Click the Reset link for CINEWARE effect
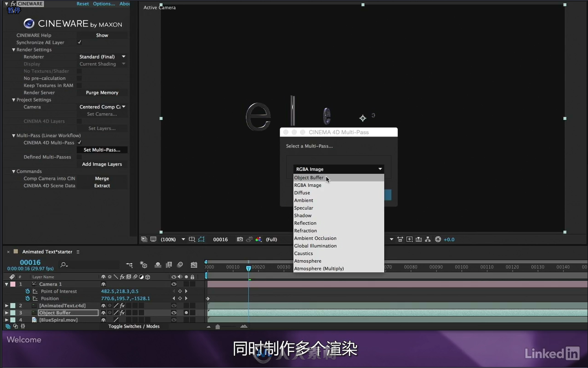The width and height of the screenshot is (588, 368). click(x=83, y=4)
